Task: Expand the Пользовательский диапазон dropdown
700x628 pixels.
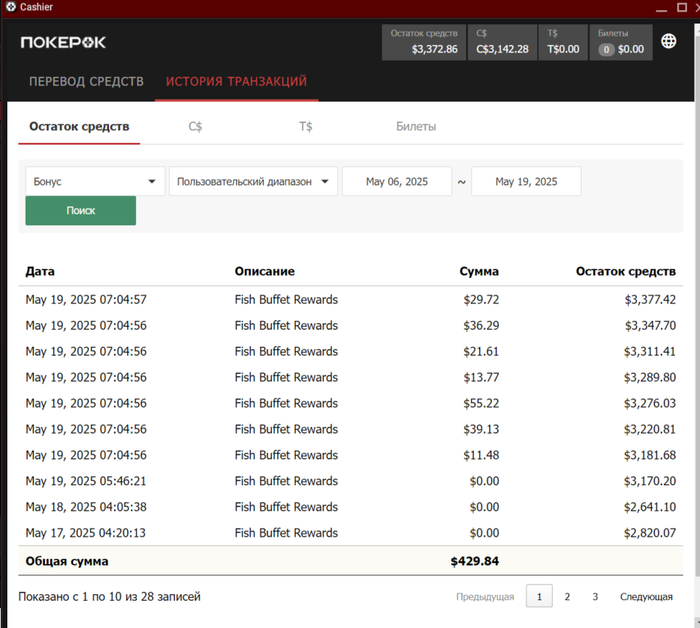Action: [x=253, y=181]
